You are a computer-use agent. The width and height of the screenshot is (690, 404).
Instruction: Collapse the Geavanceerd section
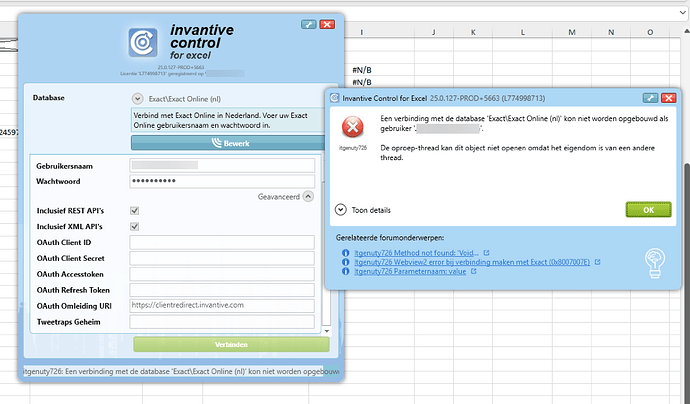pyautogui.click(x=309, y=197)
